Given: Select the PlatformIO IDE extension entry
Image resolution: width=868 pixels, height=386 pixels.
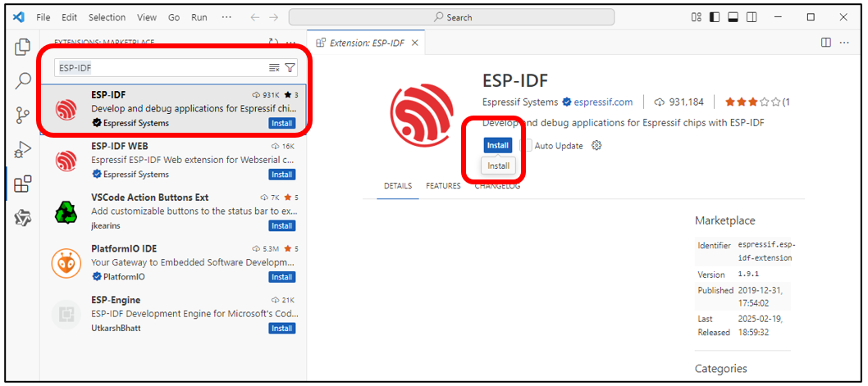Looking at the screenshot, I should coord(173,263).
